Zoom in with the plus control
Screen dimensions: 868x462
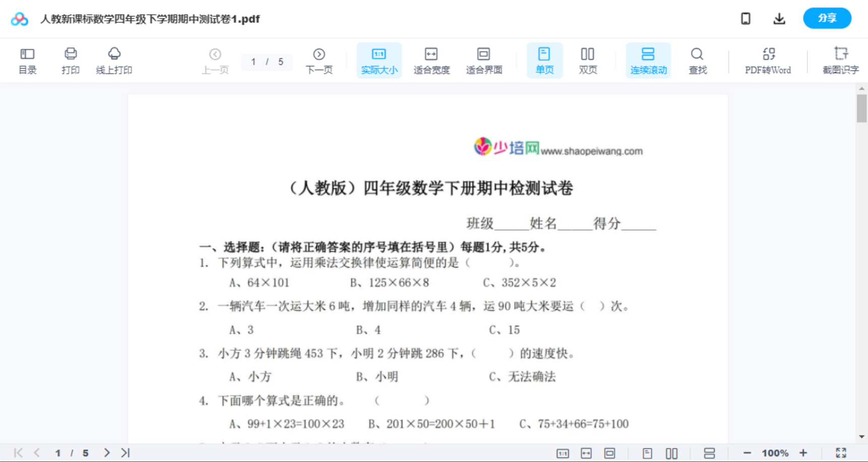(x=804, y=452)
